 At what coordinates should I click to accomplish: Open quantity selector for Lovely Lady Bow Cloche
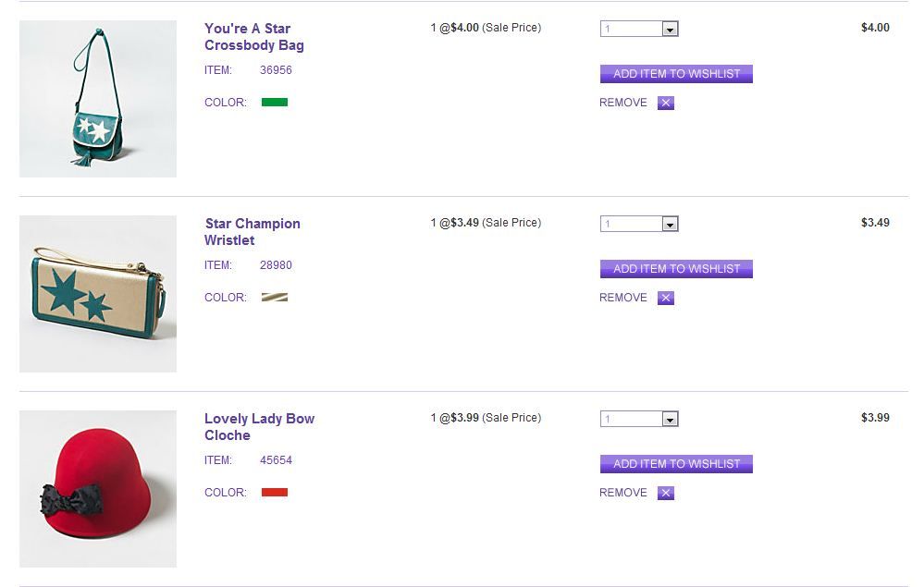click(x=671, y=420)
